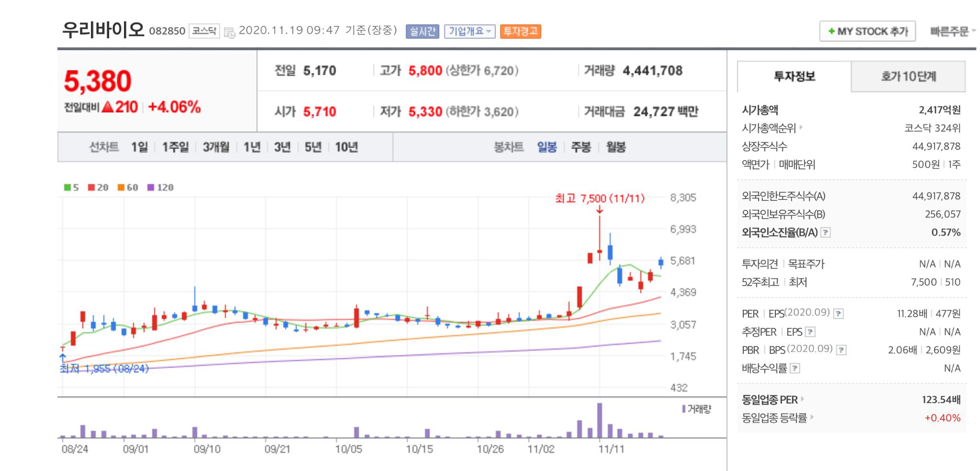The width and height of the screenshot is (980, 471).
Task: Click the +0.40% sector change value
Action: 942,418
